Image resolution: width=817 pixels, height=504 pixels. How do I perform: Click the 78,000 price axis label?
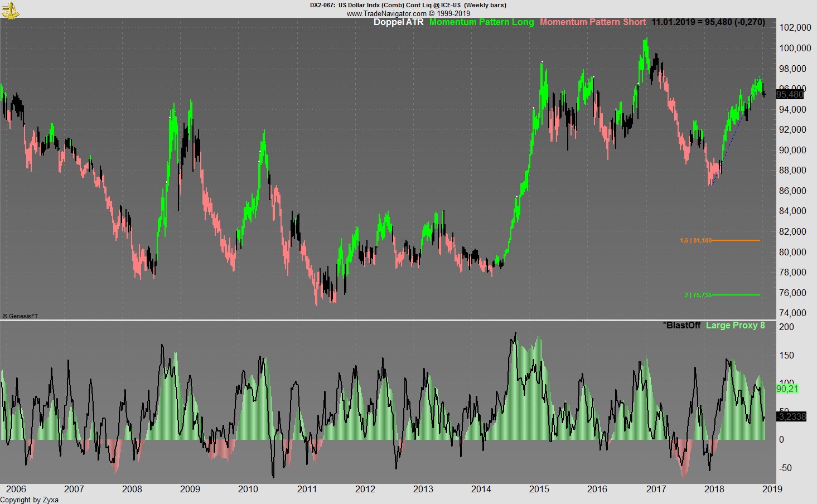792,272
